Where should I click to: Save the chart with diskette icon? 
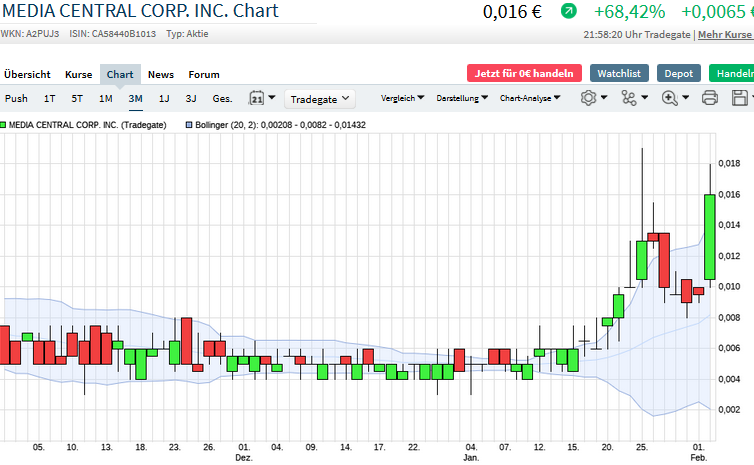[740, 98]
